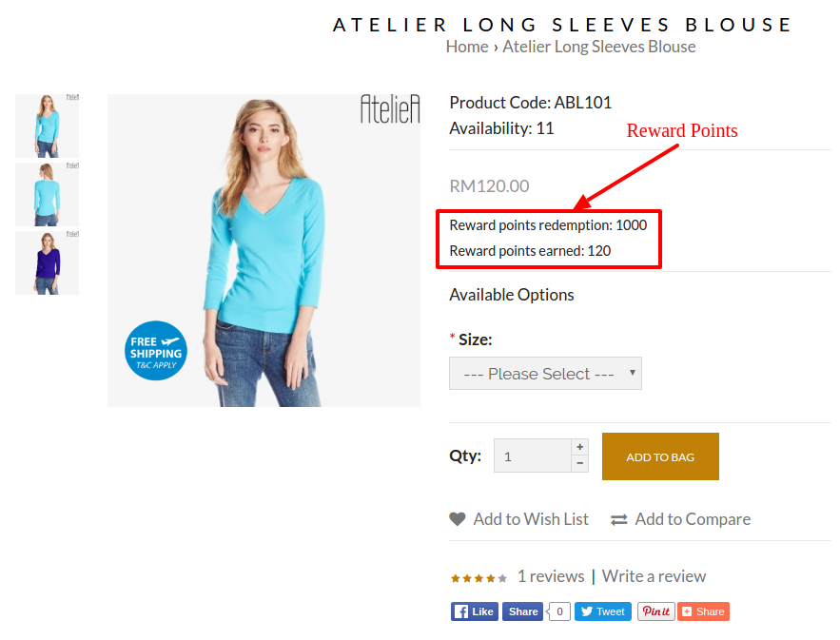Image resolution: width=840 pixels, height=640 pixels.
Task: Click the Free Shipping badge
Action: click(x=156, y=351)
